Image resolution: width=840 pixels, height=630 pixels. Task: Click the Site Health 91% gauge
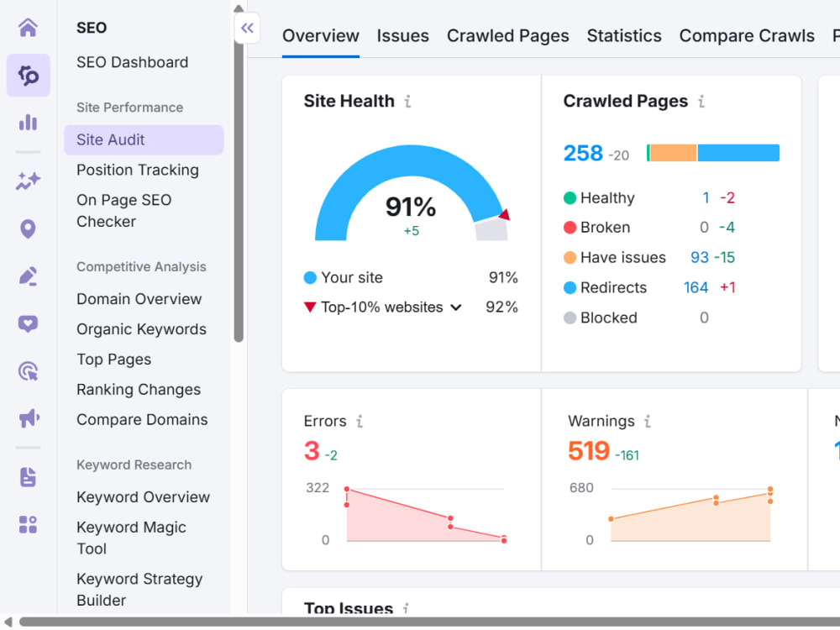[412, 193]
